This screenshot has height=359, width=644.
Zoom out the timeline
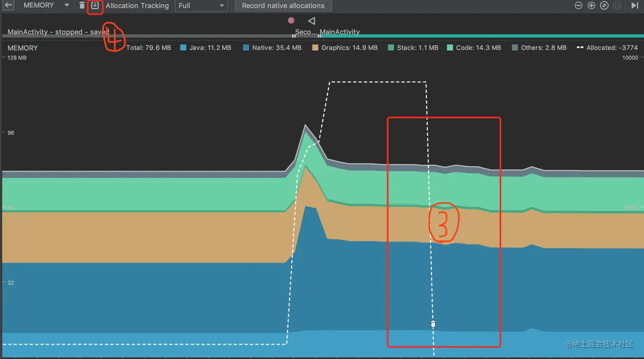578,6
